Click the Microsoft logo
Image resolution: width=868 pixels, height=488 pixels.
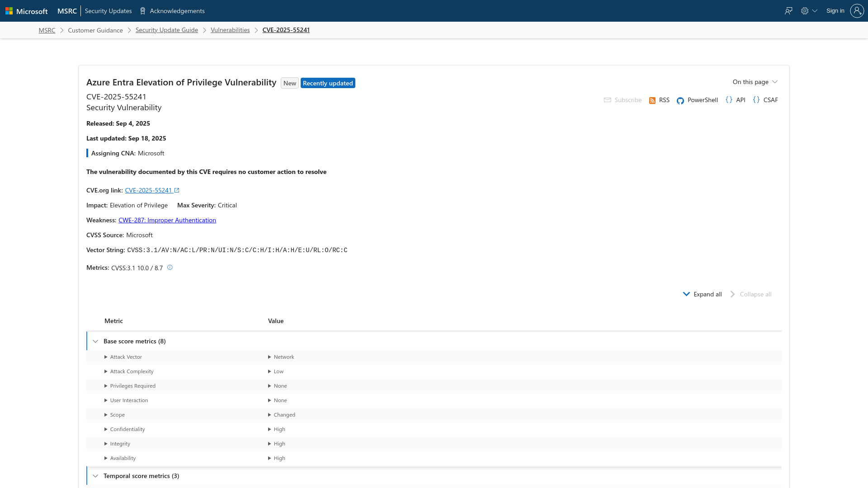(26, 11)
